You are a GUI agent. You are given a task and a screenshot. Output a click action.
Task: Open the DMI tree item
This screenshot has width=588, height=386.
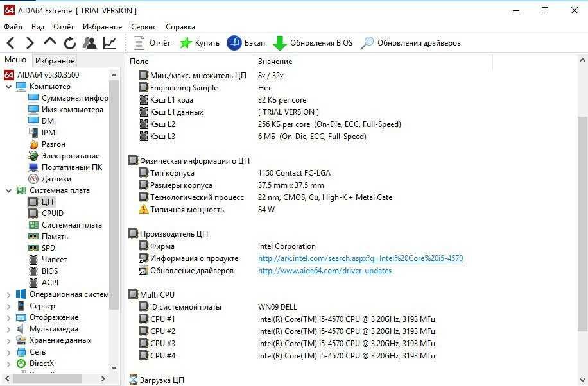(42, 121)
